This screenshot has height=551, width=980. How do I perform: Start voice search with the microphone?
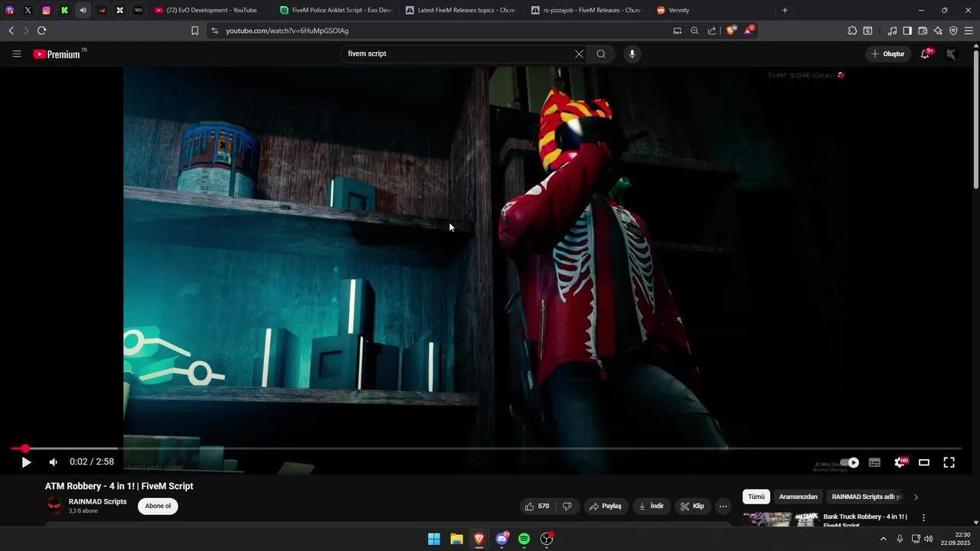coord(632,54)
